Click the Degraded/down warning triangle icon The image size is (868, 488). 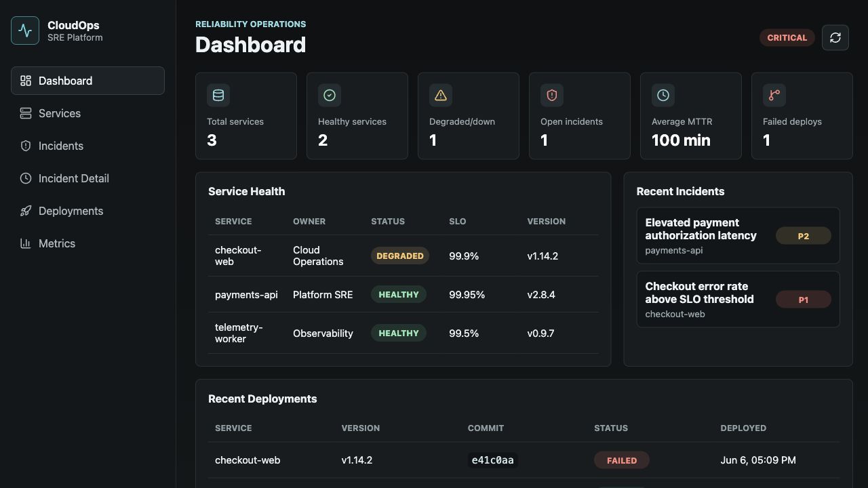coord(441,96)
